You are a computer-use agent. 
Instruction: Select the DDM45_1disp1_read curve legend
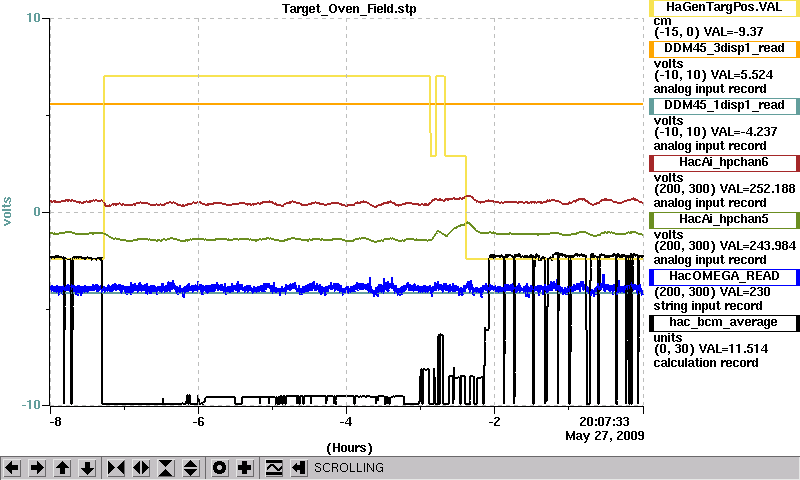[x=724, y=106]
